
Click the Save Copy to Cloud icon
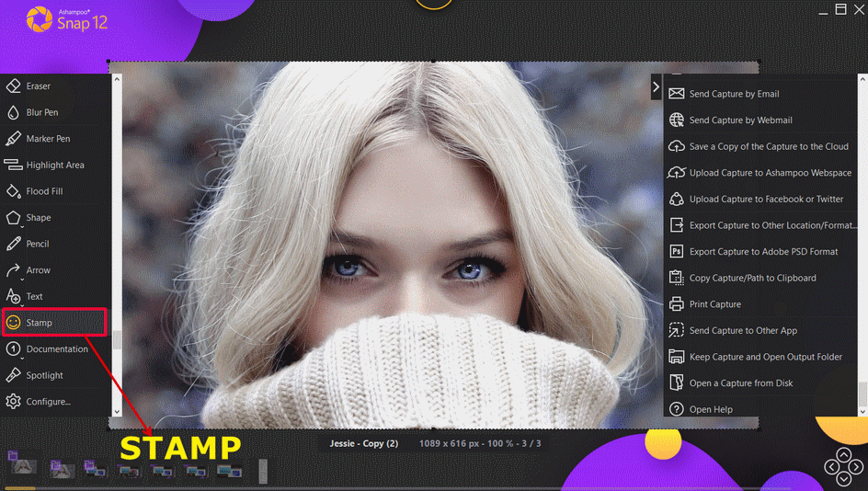point(677,146)
